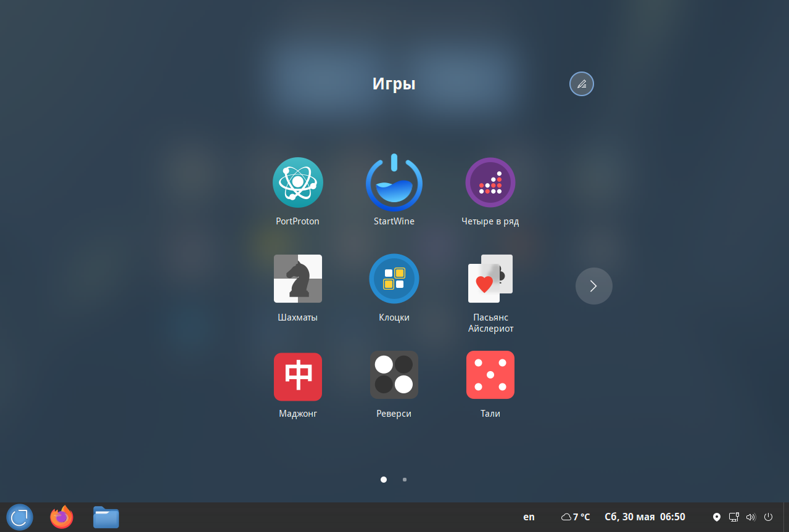The image size is (789, 532).
Task: Select the second page indicator dot
Action: point(405,479)
